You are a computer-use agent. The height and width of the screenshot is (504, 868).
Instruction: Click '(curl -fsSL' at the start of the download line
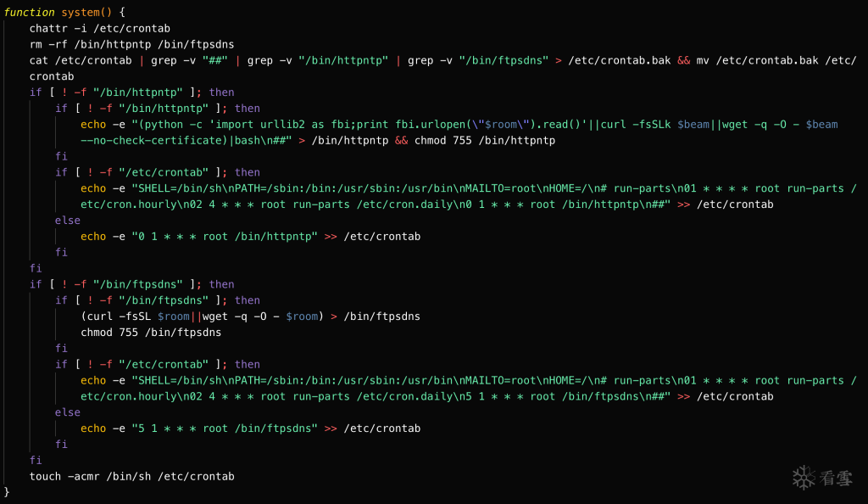tap(115, 316)
